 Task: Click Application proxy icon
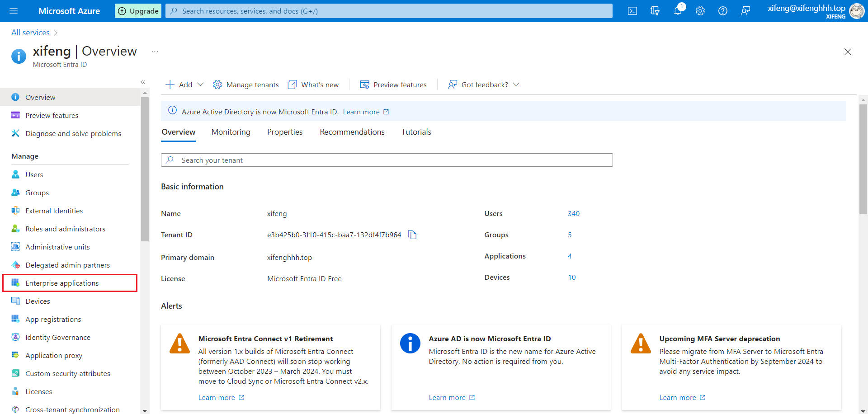click(x=15, y=355)
